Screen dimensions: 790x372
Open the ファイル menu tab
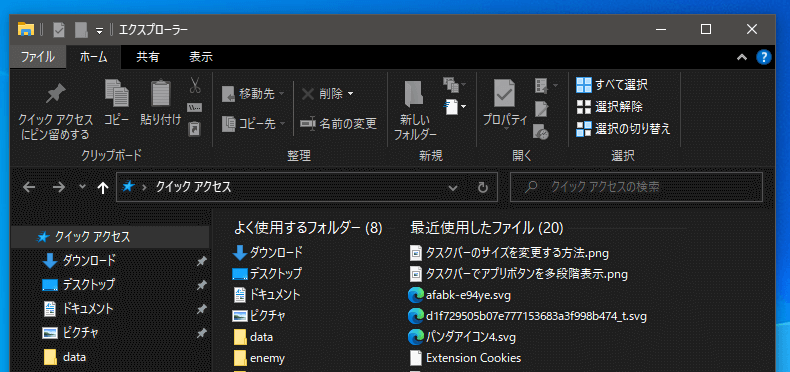pos(38,57)
